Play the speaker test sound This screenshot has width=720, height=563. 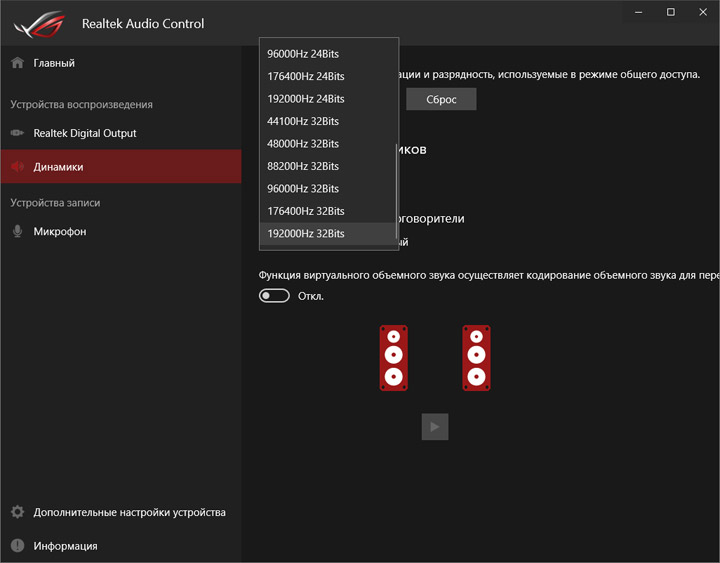435,427
